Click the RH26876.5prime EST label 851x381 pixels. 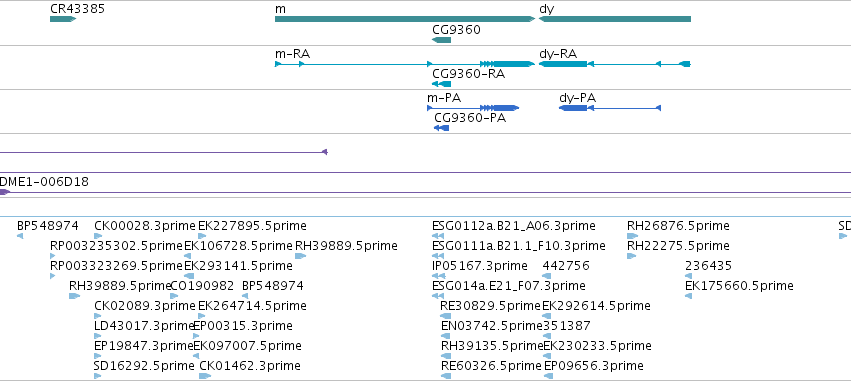pos(678,225)
